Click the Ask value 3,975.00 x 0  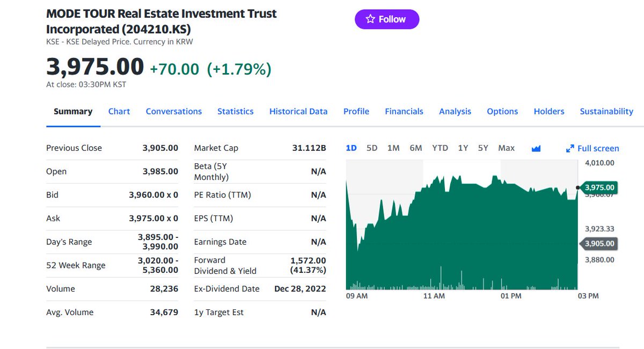pyautogui.click(x=153, y=219)
